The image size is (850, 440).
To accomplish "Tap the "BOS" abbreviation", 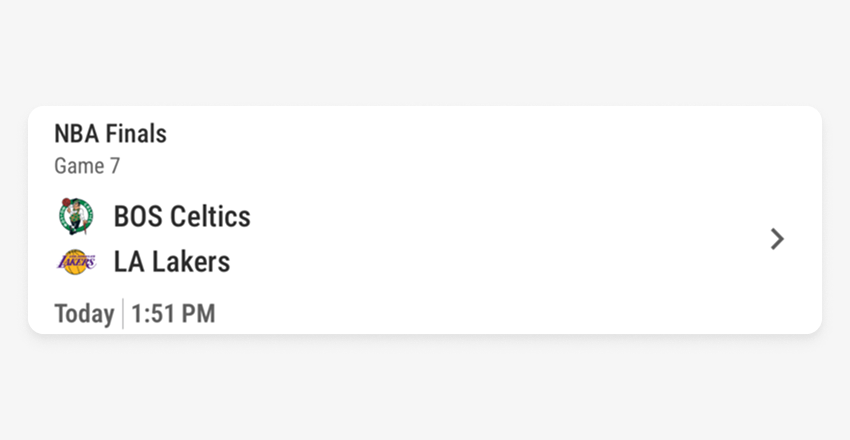I will pyautogui.click(x=137, y=216).
